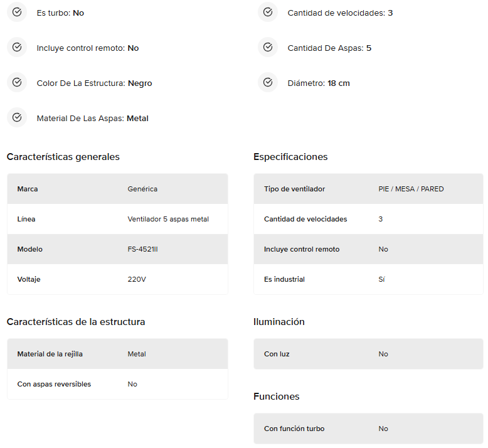The width and height of the screenshot is (488, 448).
Task: Click the Iluminación section heading
Action: (x=279, y=322)
